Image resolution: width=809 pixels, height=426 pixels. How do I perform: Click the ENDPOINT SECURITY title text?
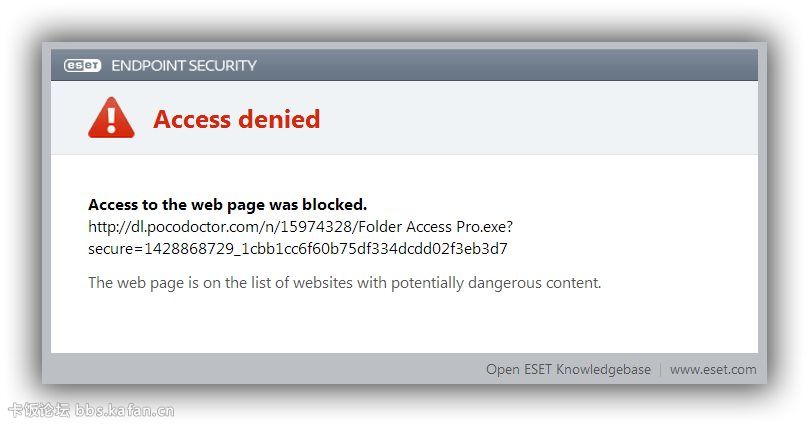click(184, 66)
